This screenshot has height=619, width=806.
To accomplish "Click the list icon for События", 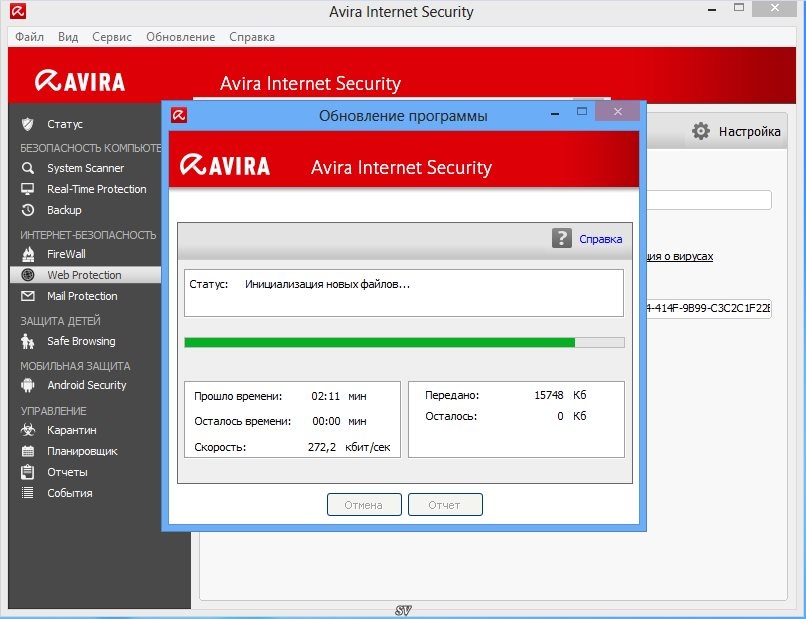I will click(28, 493).
